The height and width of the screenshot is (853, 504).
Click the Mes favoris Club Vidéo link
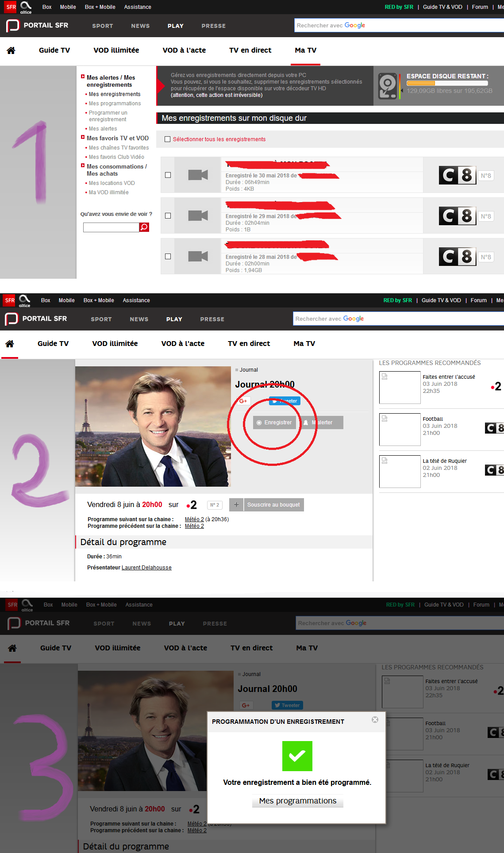116,157
